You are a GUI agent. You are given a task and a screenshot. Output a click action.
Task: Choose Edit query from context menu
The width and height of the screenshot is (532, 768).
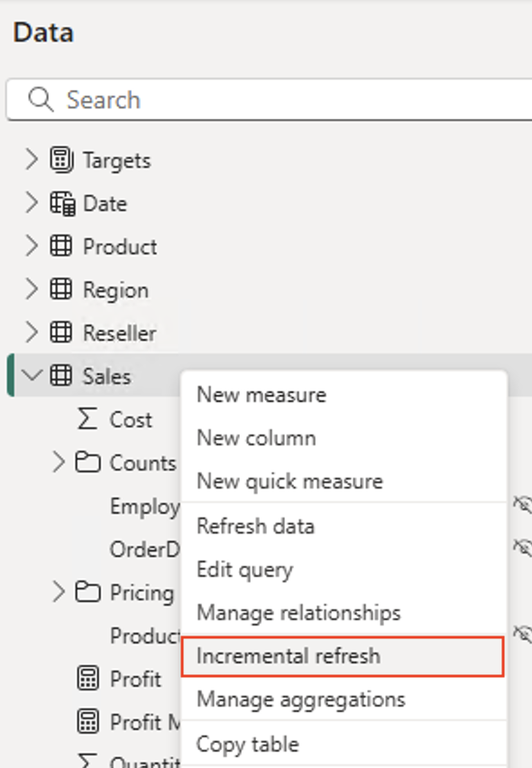coord(244,570)
